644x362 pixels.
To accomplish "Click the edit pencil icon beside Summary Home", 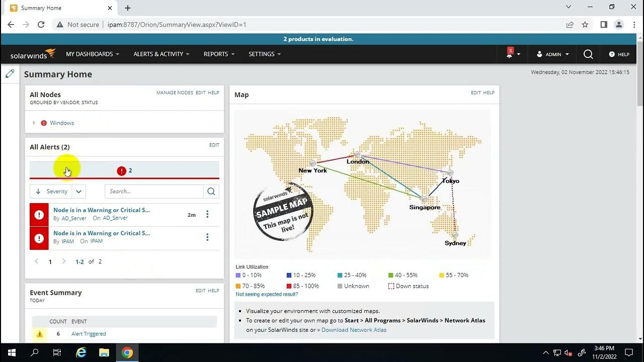I will (10, 74).
